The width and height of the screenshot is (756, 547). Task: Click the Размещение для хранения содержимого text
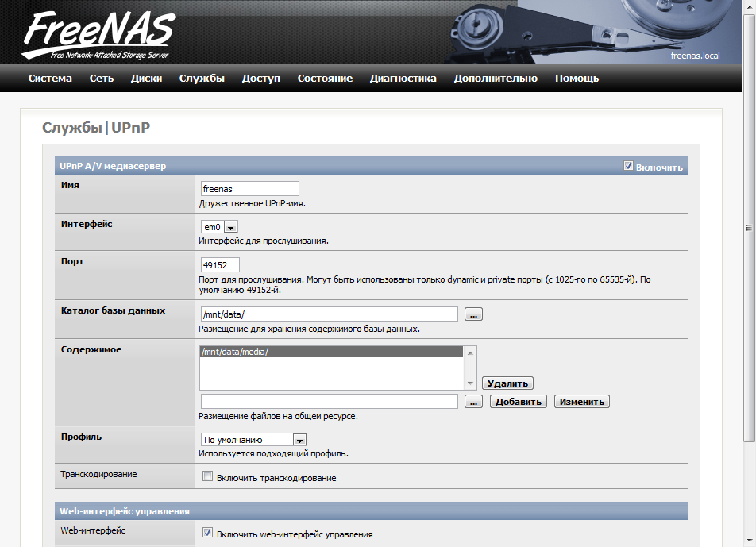(x=309, y=329)
